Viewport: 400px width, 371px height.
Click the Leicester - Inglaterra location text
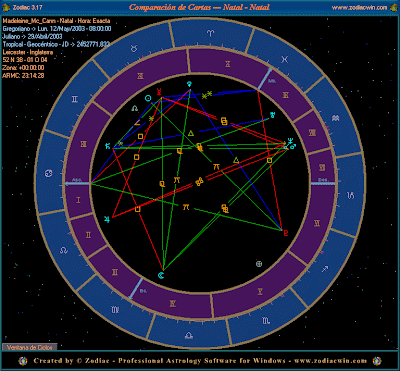coord(28,52)
